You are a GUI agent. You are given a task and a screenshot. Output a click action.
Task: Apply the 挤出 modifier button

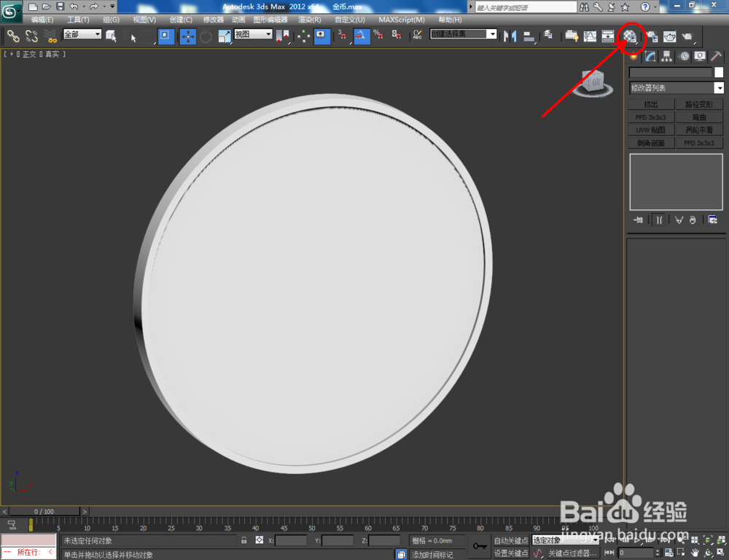[x=650, y=104]
